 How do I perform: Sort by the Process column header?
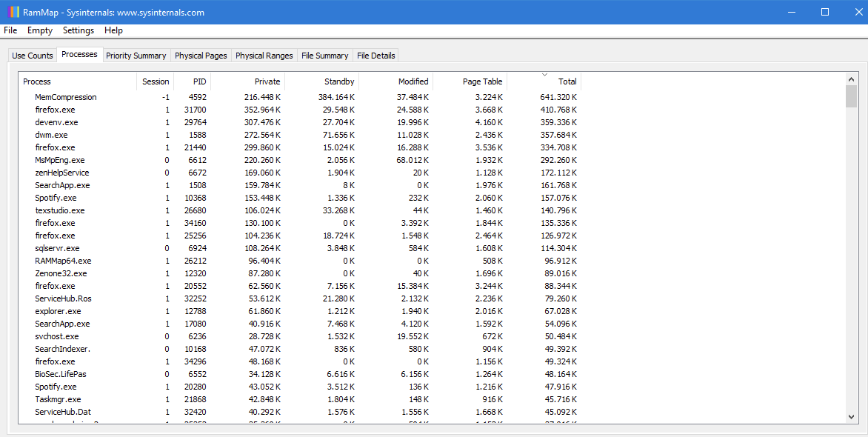pos(78,81)
